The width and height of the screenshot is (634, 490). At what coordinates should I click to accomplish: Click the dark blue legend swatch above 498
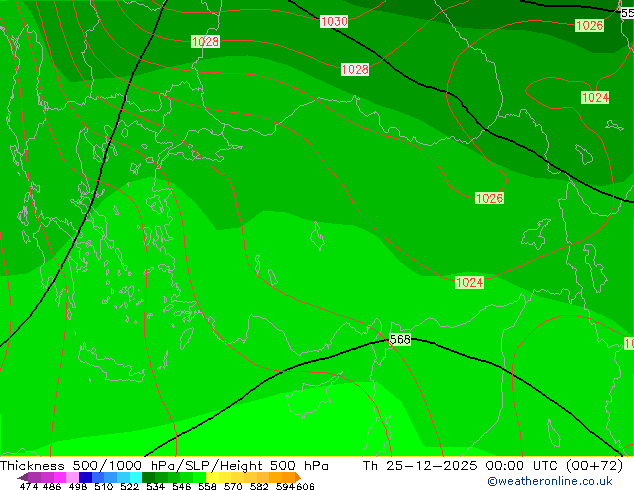85,477
